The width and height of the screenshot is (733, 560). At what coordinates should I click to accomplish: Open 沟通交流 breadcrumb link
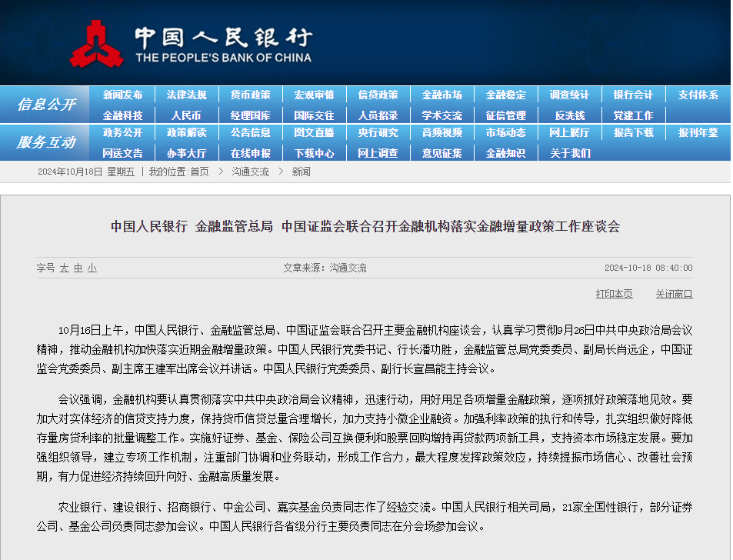[250, 172]
